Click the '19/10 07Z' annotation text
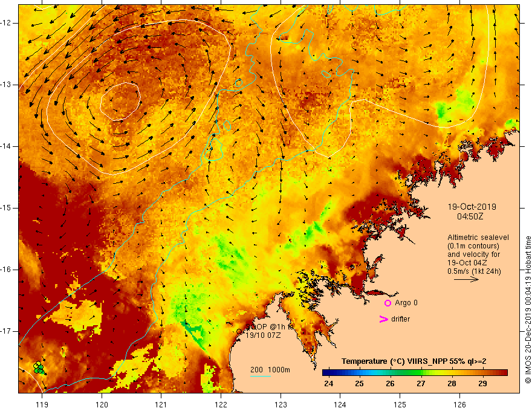The image size is (532, 411). coord(263,335)
